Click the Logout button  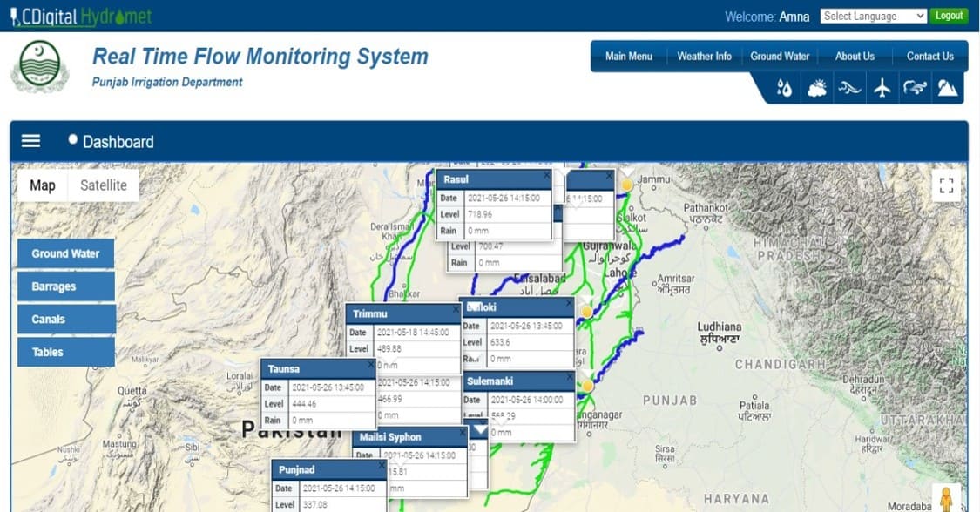[x=948, y=16]
